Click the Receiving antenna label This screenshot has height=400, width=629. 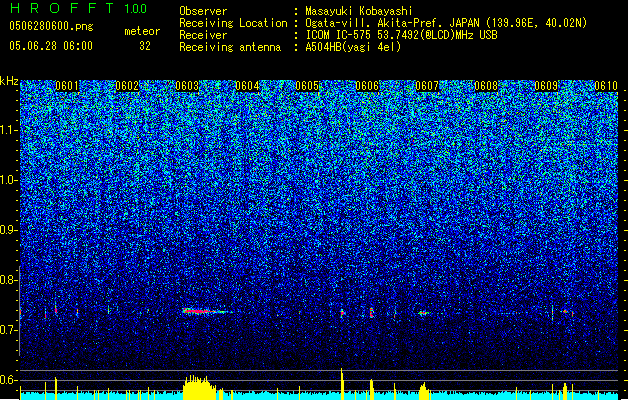(230, 47)
